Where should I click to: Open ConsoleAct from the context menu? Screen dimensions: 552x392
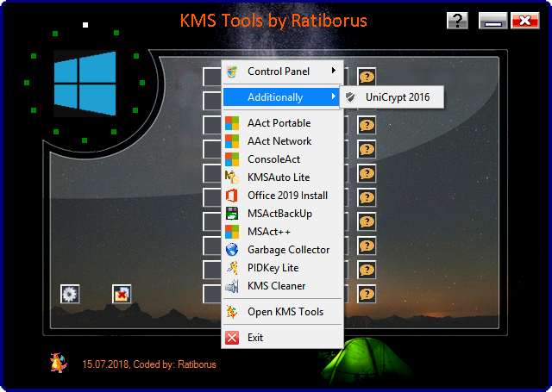pos(273,159)
